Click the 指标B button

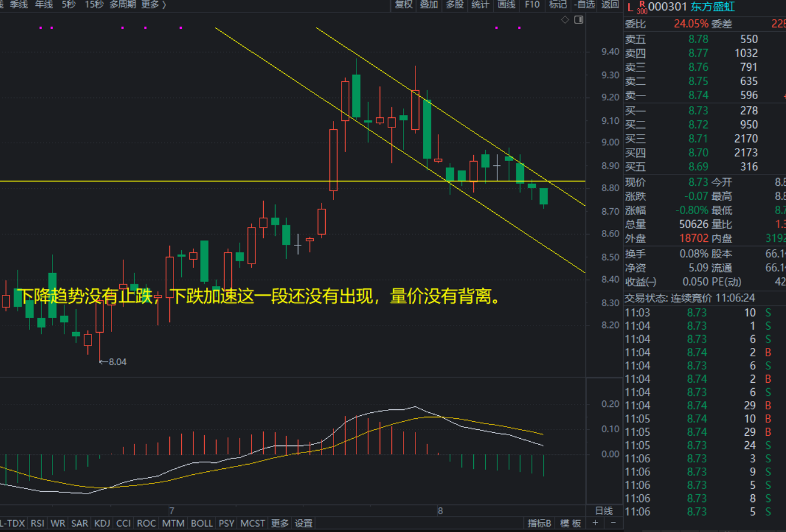539,523
